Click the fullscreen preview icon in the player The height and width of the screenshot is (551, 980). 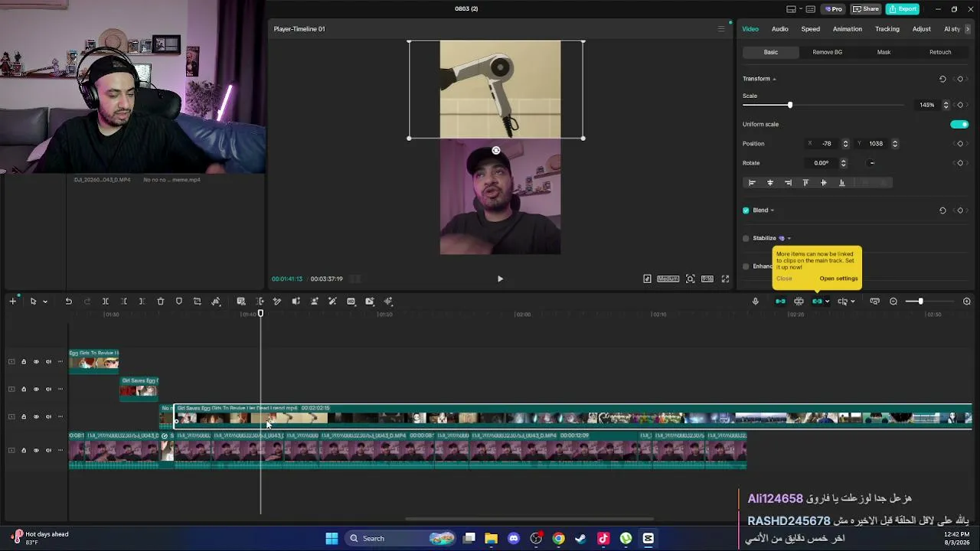(725, 279)
